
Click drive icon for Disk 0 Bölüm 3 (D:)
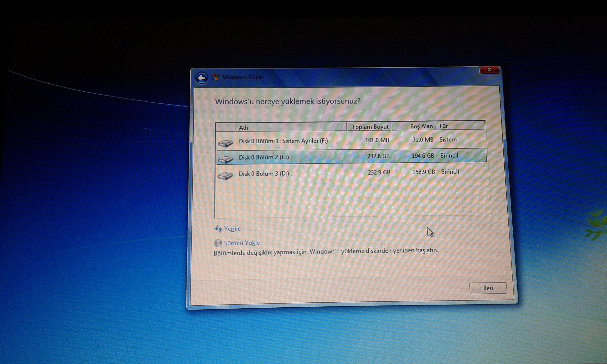click(x=225, y=176)
